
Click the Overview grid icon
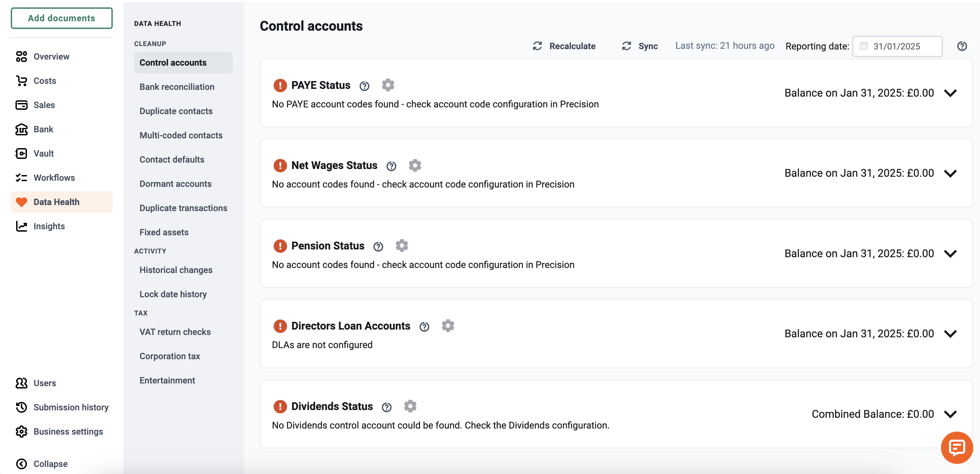21,56
